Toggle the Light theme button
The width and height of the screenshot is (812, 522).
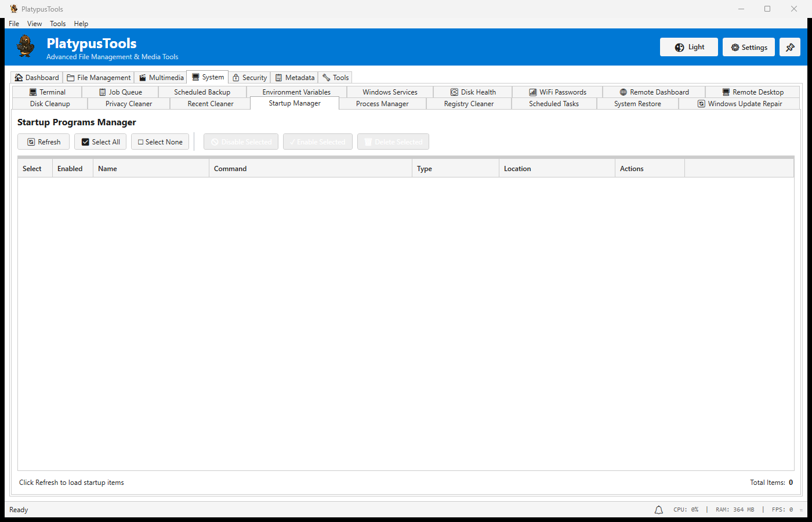(688, 48)
